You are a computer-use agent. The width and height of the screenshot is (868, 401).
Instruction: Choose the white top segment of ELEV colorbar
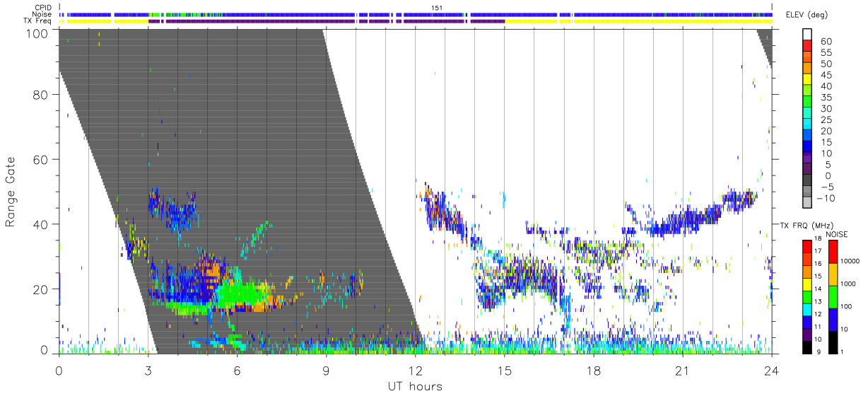[808, 35]
